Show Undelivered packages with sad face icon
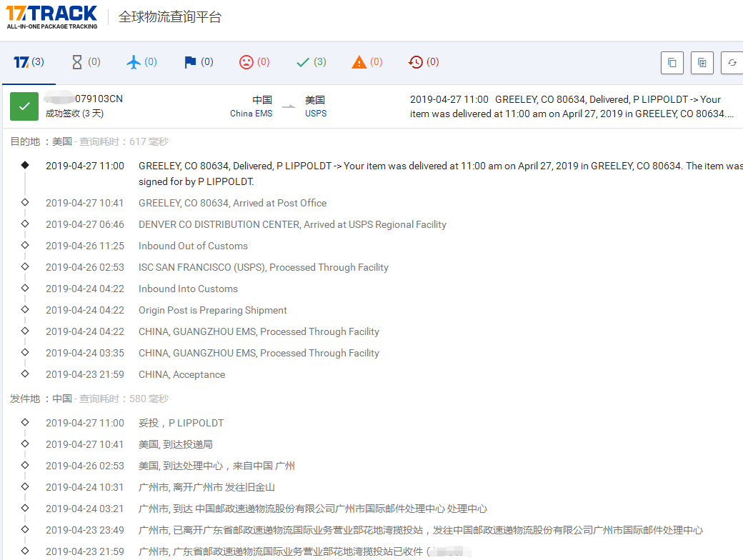Viewport: 743px width, 560px height. (254, 63)
